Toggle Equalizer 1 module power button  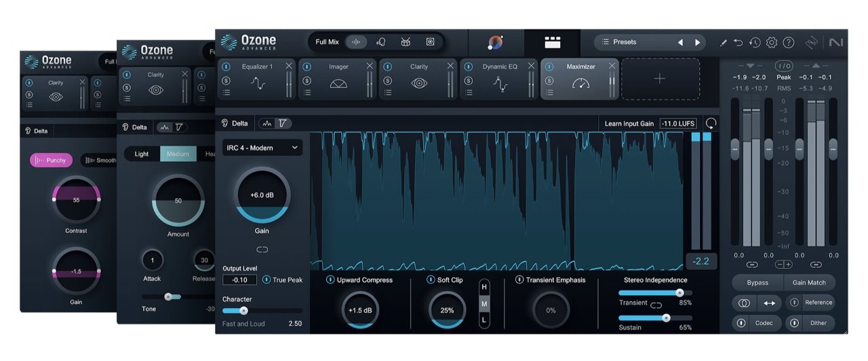pos(226,67)
